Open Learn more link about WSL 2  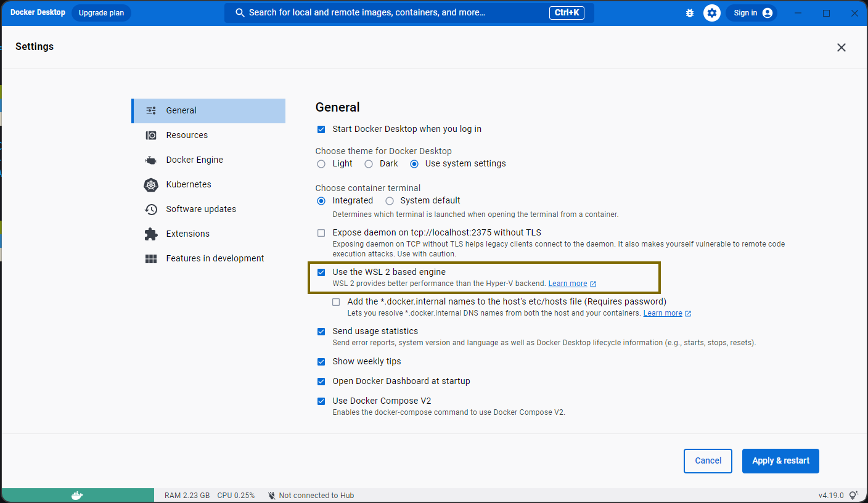pos(568,284)
